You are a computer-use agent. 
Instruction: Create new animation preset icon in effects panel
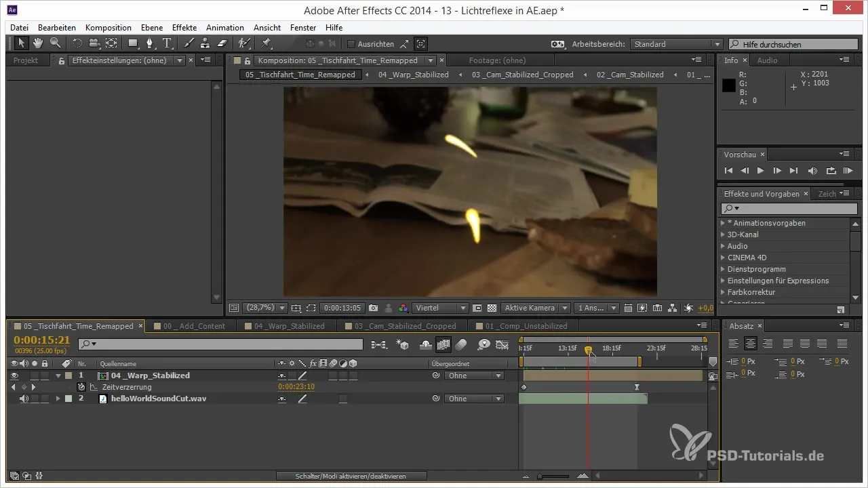pyautogui.click(x=841, y=309)
